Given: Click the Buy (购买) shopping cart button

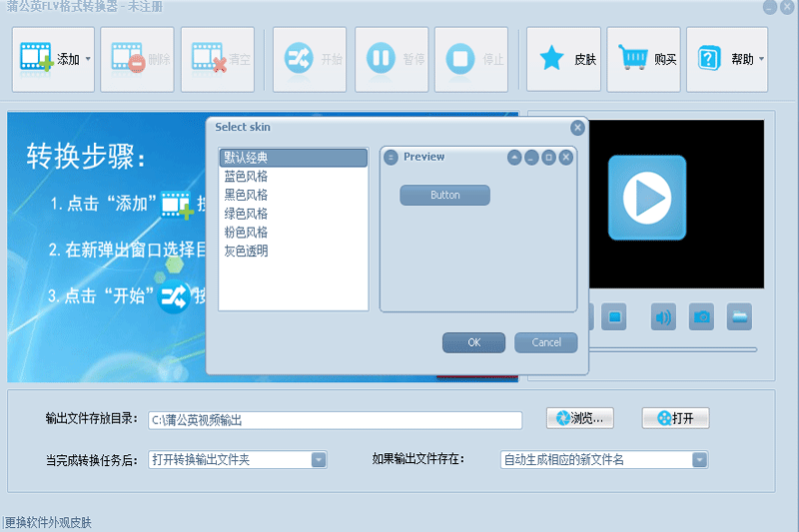Looking at the screenshot, I should pos(643,60).
